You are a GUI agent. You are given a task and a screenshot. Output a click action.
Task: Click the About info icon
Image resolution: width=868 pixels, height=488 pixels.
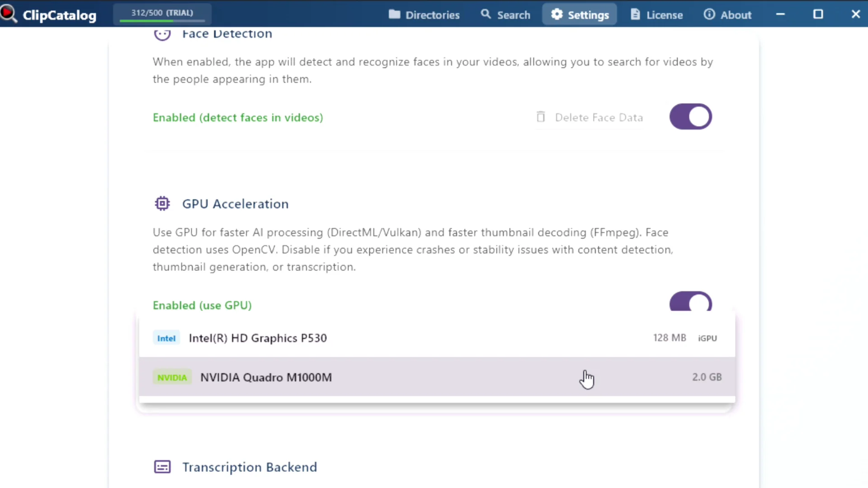(x=709, y=14)
